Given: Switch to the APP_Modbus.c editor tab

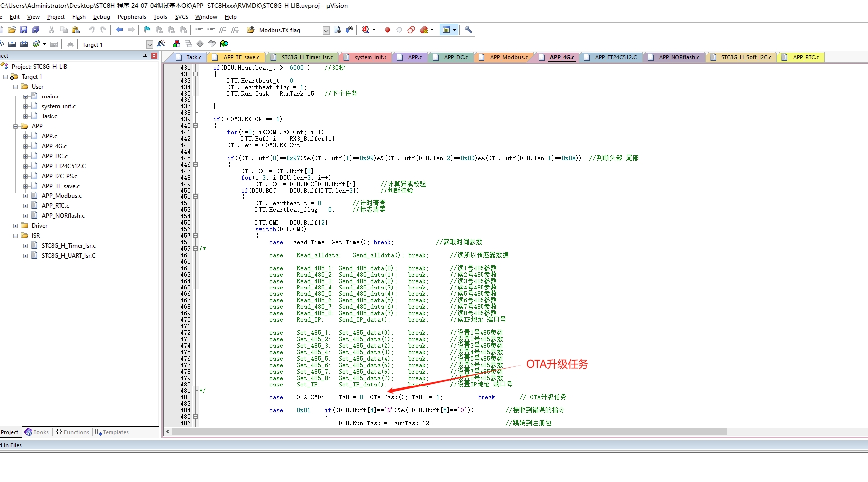Looking at the screenshot, I should tap(504, 57).
